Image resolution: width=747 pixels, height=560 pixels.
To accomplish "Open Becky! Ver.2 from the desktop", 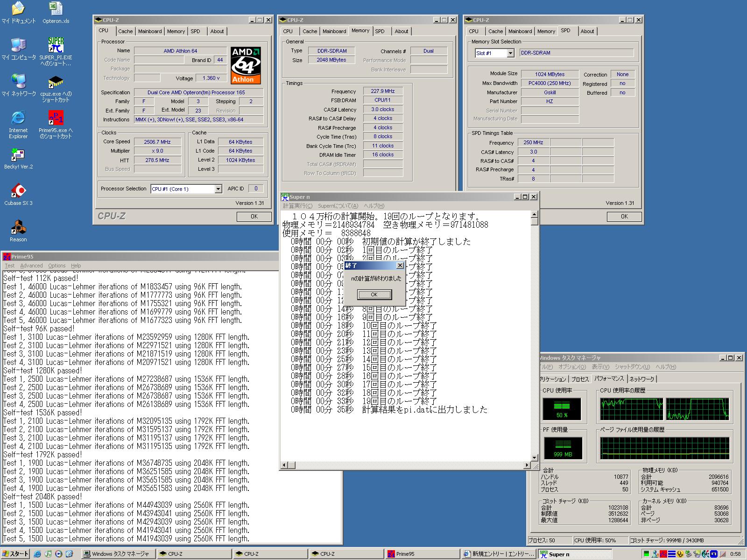I will click(x=18, y=158).
